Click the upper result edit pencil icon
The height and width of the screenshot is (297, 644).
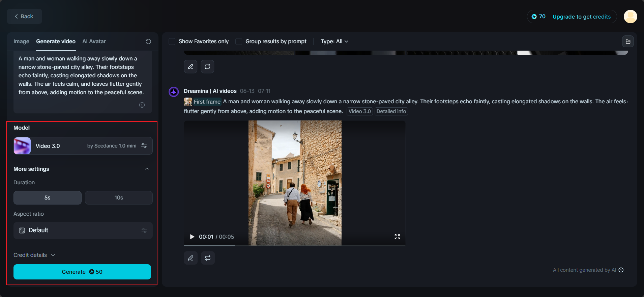(191, 66)
